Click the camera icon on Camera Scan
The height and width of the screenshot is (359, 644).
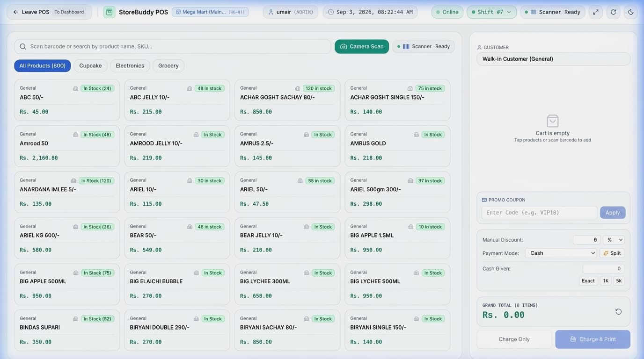coord(344,46)
